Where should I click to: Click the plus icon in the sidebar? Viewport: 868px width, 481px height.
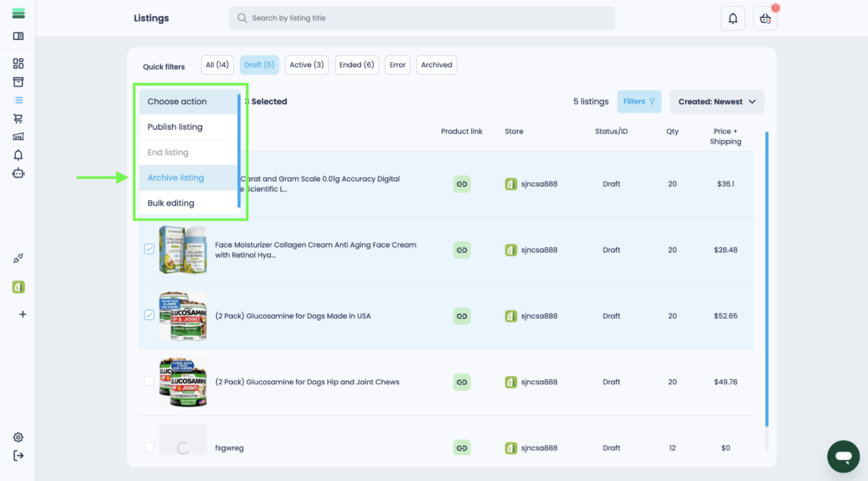pyautogui.click(x=22, y=314)
